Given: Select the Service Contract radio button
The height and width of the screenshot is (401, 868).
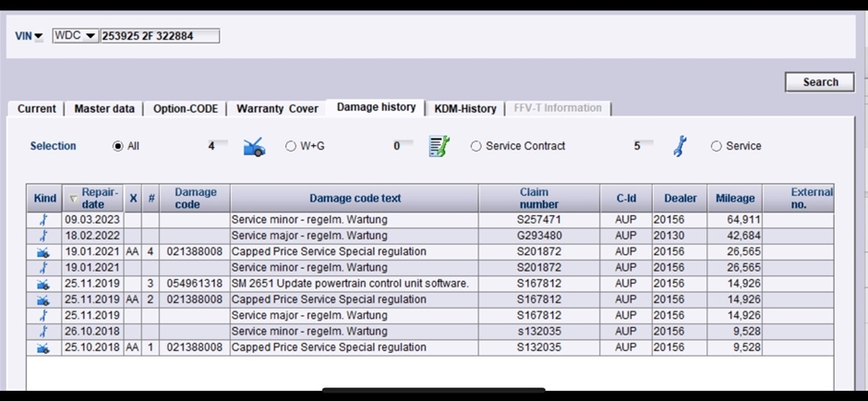Looking at the screenshot, I should (476, 146).
